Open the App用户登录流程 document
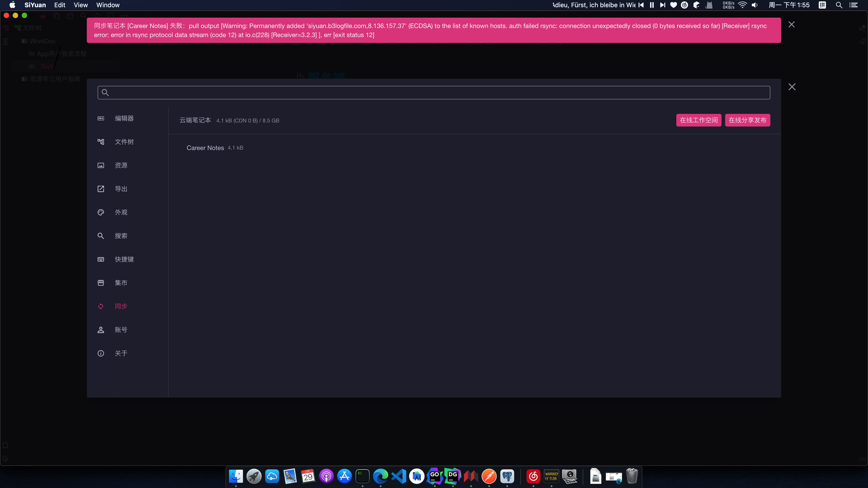The height and width of the screenshot is (488, 868). (62, 54)
